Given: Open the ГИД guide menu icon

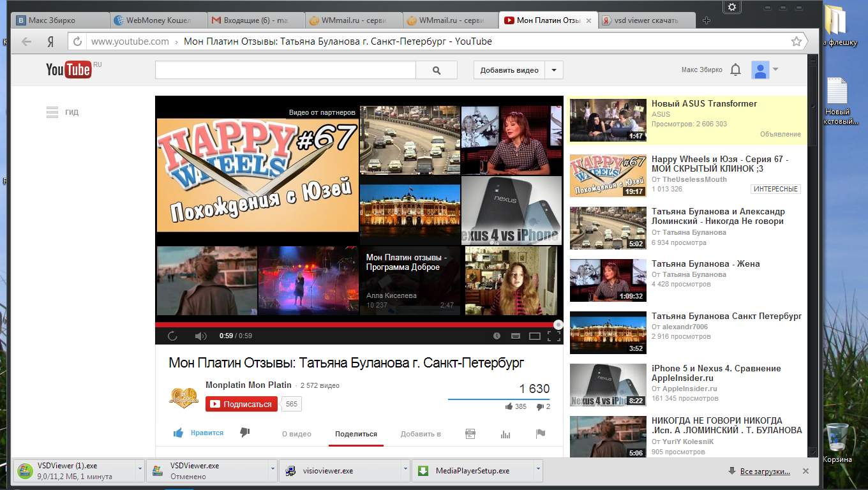Looking at the screenshot, I should point(52,112).
